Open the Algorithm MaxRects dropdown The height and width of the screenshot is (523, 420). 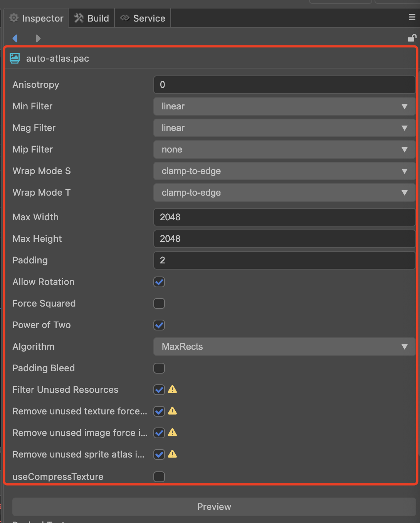[284, 347]
